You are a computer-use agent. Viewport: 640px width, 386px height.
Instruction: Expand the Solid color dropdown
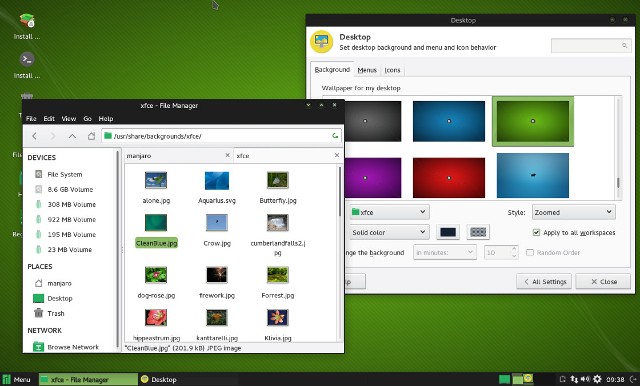pos(388,232)
